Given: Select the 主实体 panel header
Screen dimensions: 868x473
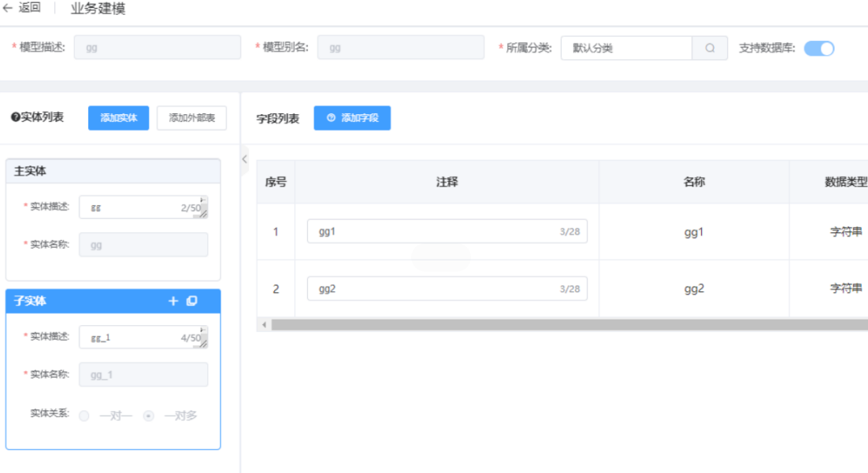Looking at the screenshot, I should 113,171.
